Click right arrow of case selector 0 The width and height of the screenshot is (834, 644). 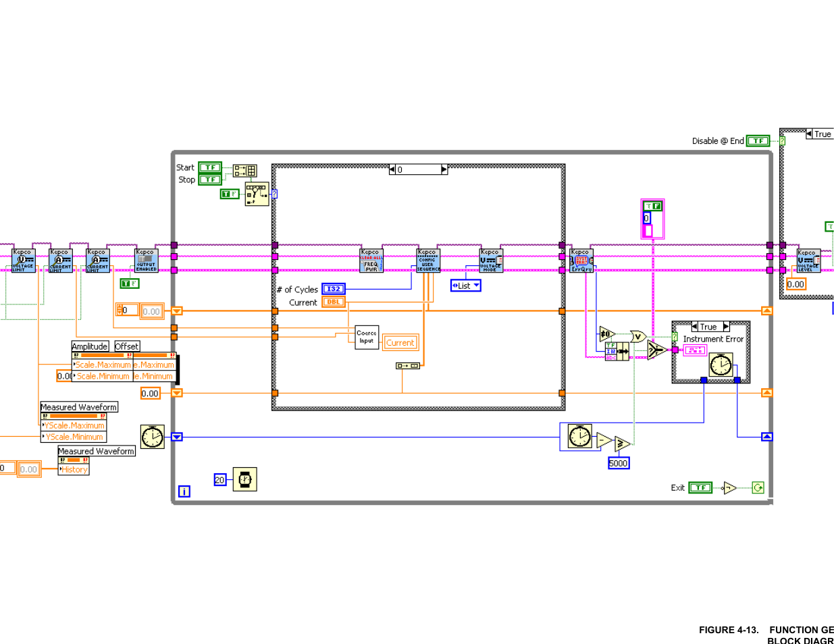(444, 169)
